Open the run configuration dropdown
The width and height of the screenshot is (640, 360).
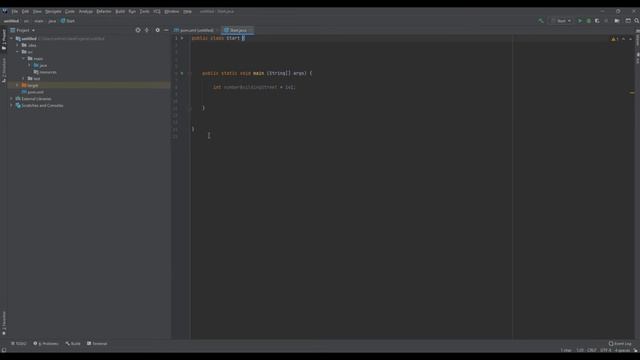[561, 21]
